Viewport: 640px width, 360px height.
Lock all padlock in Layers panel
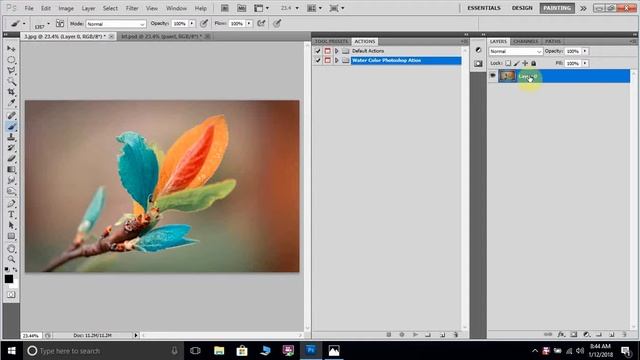click(533, 63)
